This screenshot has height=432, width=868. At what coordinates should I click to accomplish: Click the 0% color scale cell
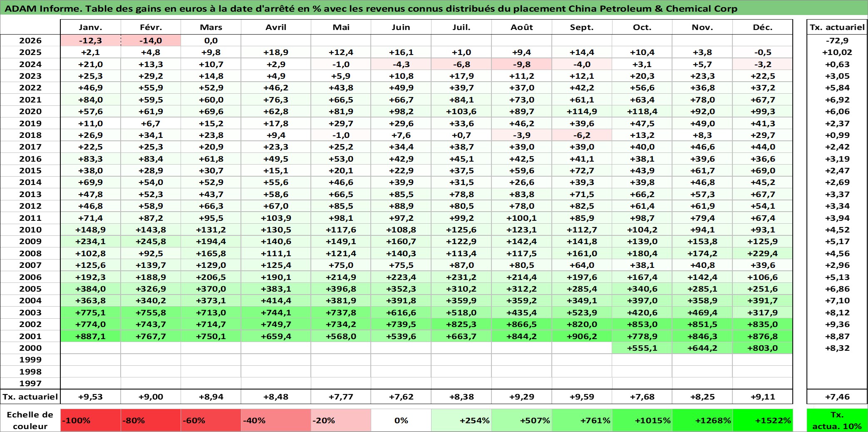tap(401, 420)
